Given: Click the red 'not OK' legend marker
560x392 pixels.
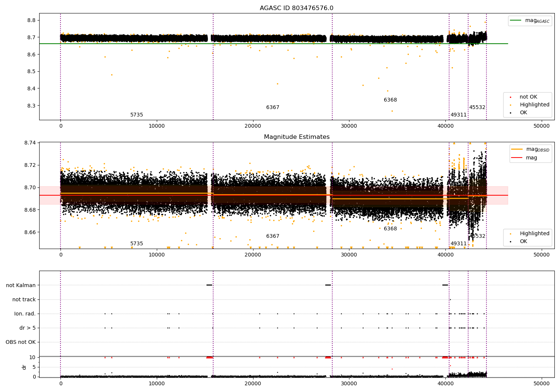Looking at the screenshot, I should 510,97.
